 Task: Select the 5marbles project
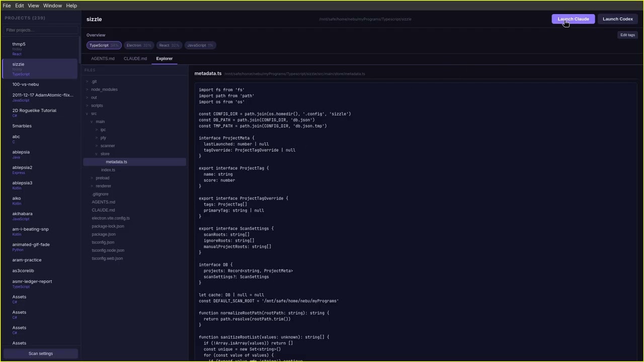pos(40,126)
